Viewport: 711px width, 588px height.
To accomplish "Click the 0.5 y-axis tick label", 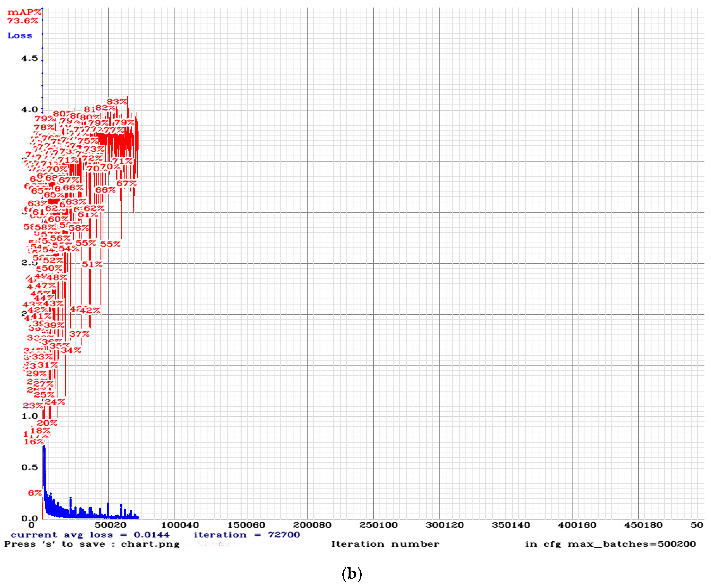I will pos(30,468).
